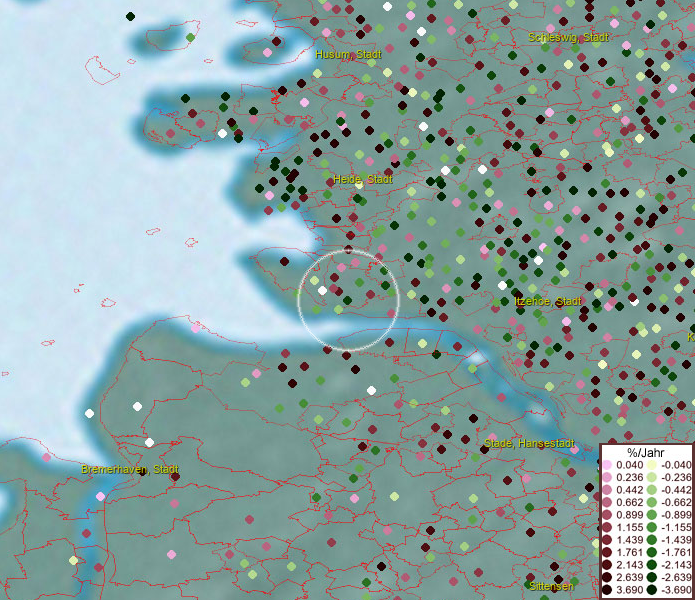Select the legend swatch for 0.236

click(x=607, y=477)
